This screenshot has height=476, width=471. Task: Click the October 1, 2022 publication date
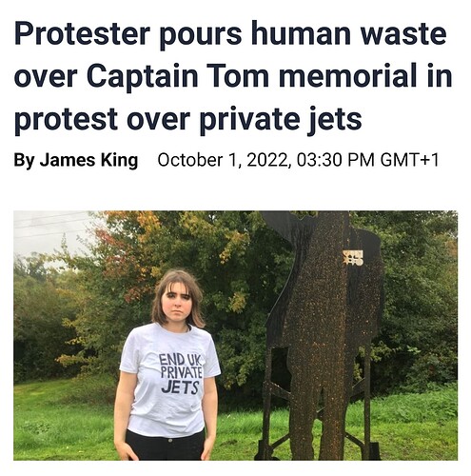[224, 160]
